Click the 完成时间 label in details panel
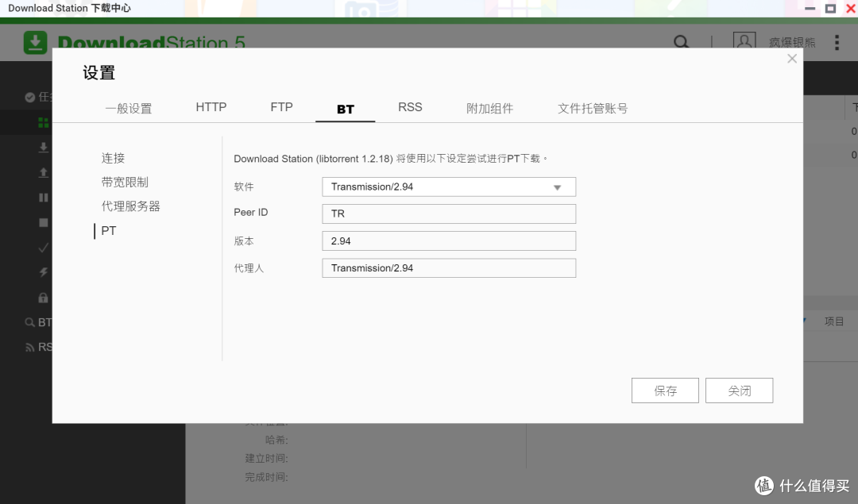This screenshot has width=858, height=504. 266,477
